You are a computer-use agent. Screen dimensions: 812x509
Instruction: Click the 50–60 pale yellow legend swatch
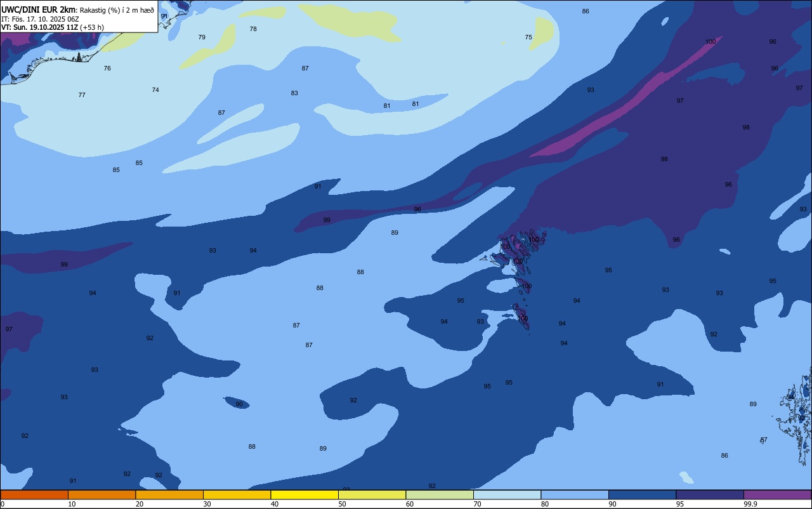[x=372, y=494]
